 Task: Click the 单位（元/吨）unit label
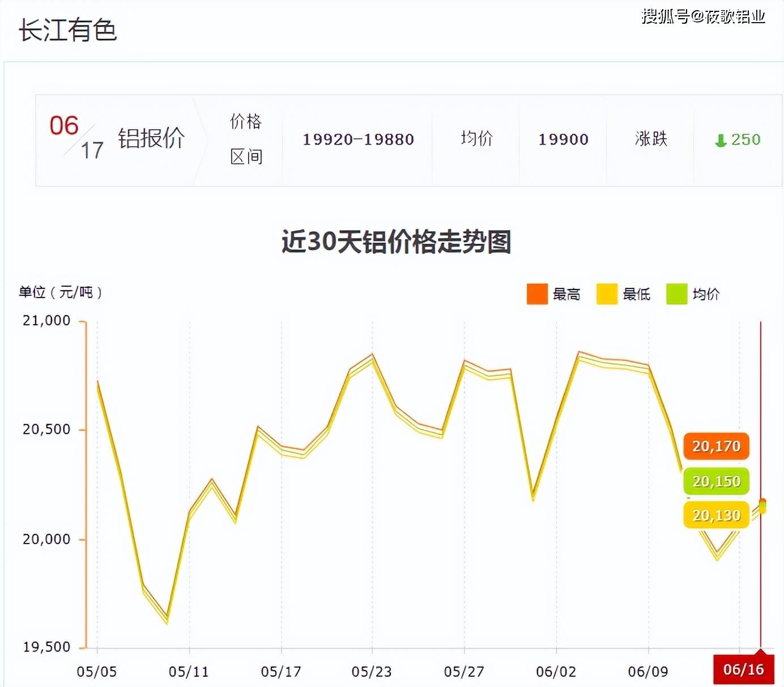click(61, 292)
